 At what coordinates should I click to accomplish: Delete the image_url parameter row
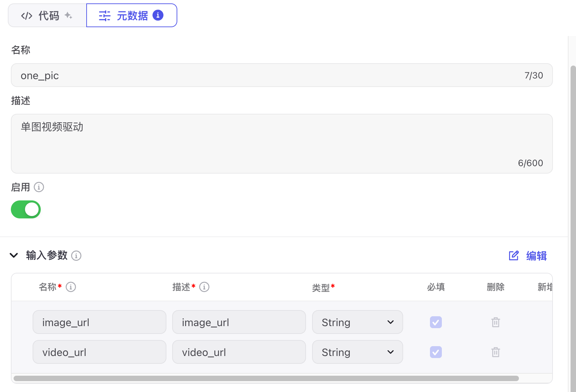tap(496, 322)
